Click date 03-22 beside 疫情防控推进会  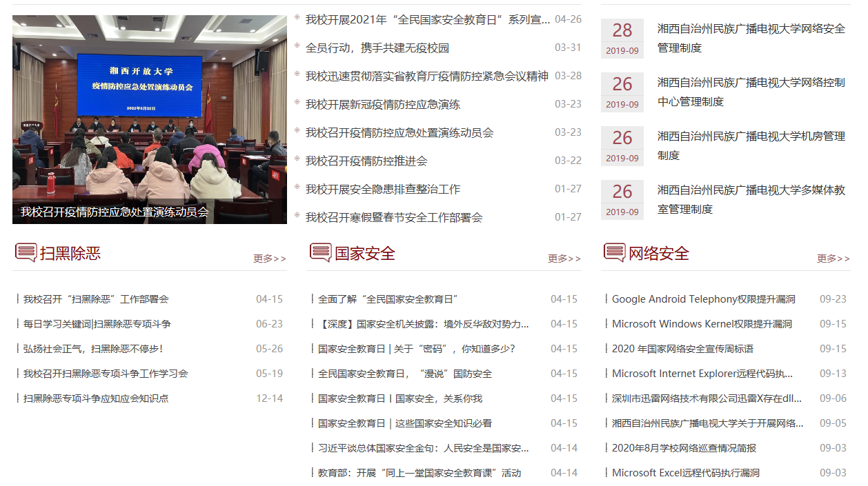tap(568, 161)
